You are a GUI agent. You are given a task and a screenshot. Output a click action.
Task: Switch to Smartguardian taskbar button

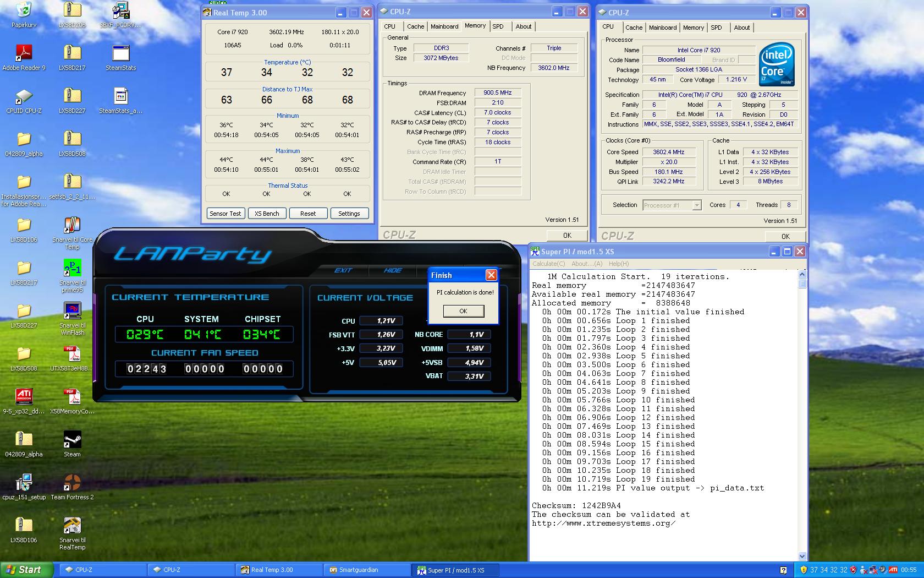pos(367,570)
